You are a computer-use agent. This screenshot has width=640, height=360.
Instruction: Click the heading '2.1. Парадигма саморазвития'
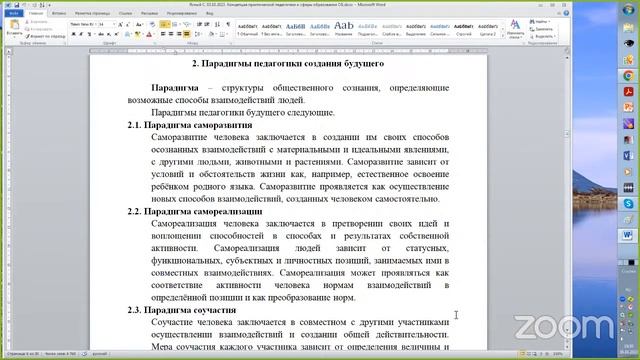pyautogui.click(x=190, y=125)
